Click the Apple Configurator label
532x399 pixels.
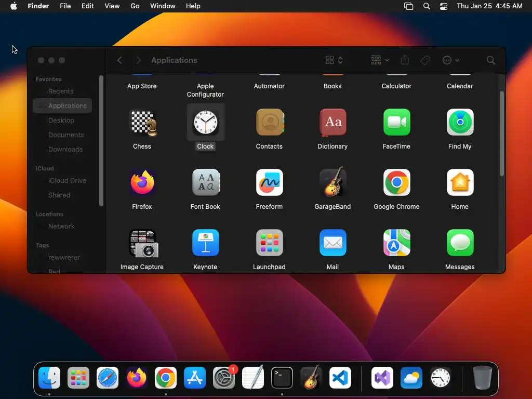(x=205, y=90)
